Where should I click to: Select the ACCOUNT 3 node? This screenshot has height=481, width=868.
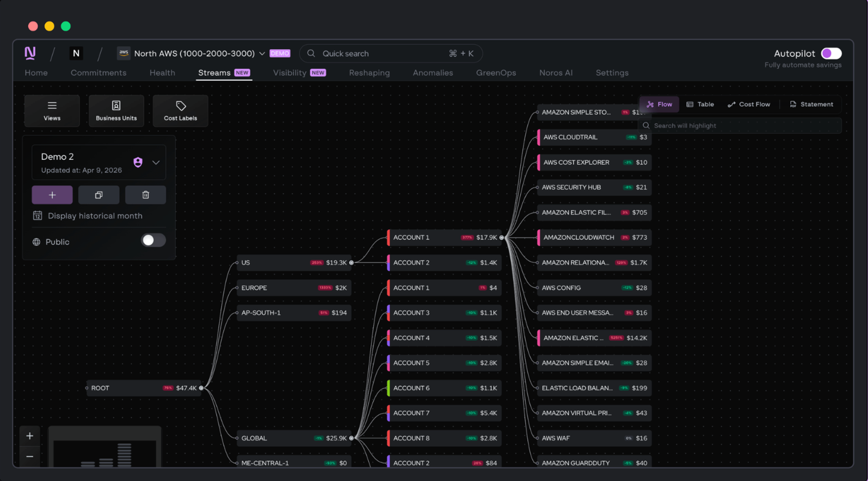pyautogui.click(x=444, y=313)
